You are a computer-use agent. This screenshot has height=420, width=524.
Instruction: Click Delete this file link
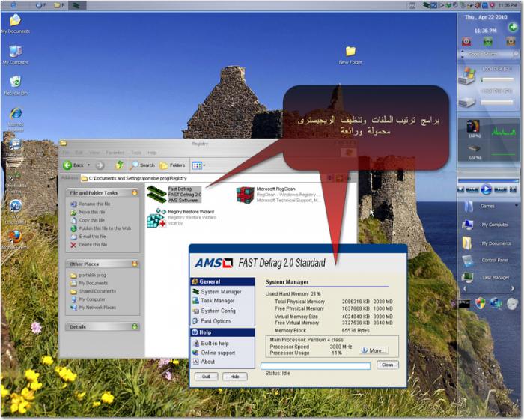click(x=93, y=244)
